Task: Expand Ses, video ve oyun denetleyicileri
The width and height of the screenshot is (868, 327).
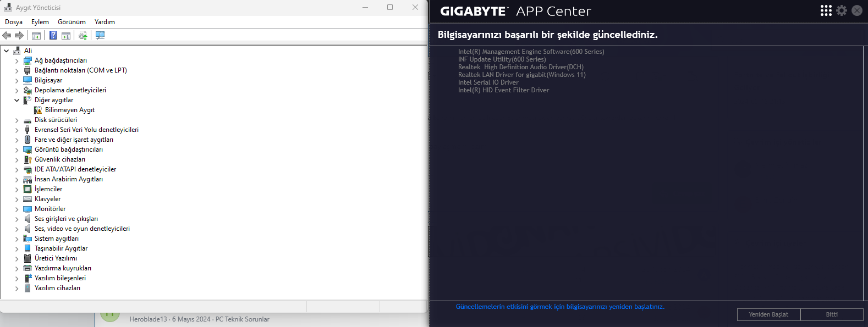Action: tap(17, 229)
